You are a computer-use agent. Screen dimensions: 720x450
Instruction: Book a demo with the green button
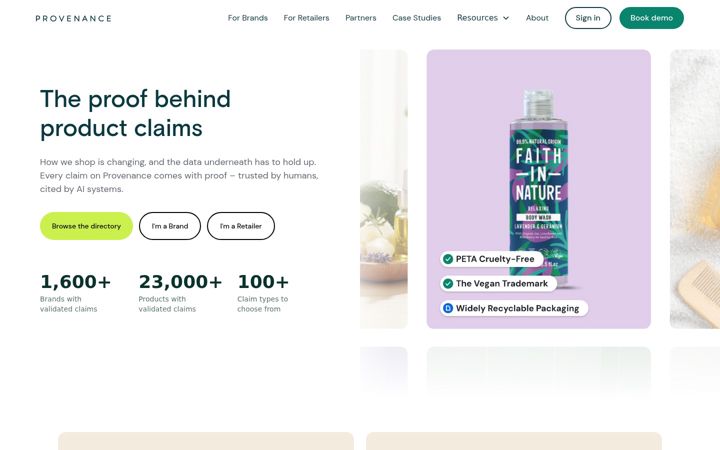coord(651,18)
